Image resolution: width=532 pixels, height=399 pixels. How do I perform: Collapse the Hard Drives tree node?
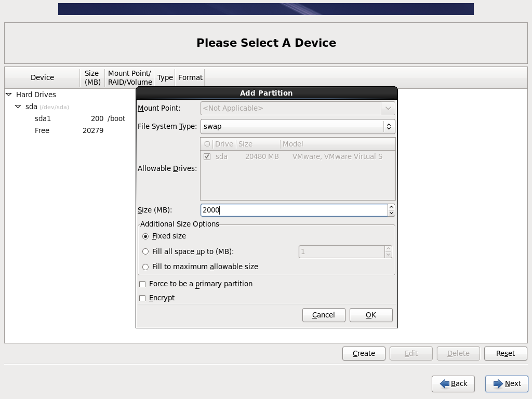coord(9,95)
